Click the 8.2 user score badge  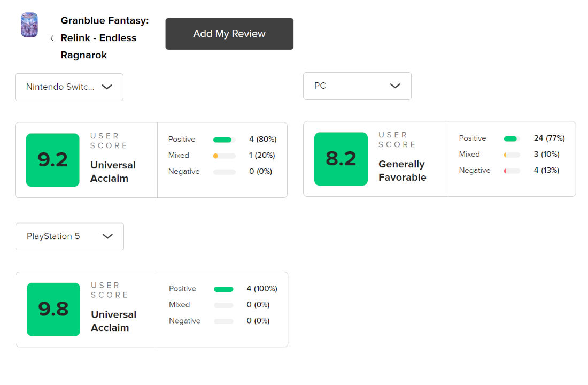point(341,159)
